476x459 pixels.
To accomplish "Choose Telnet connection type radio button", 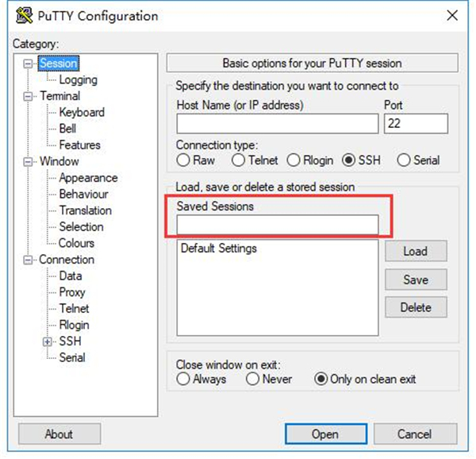I will (x=239, y=160).
